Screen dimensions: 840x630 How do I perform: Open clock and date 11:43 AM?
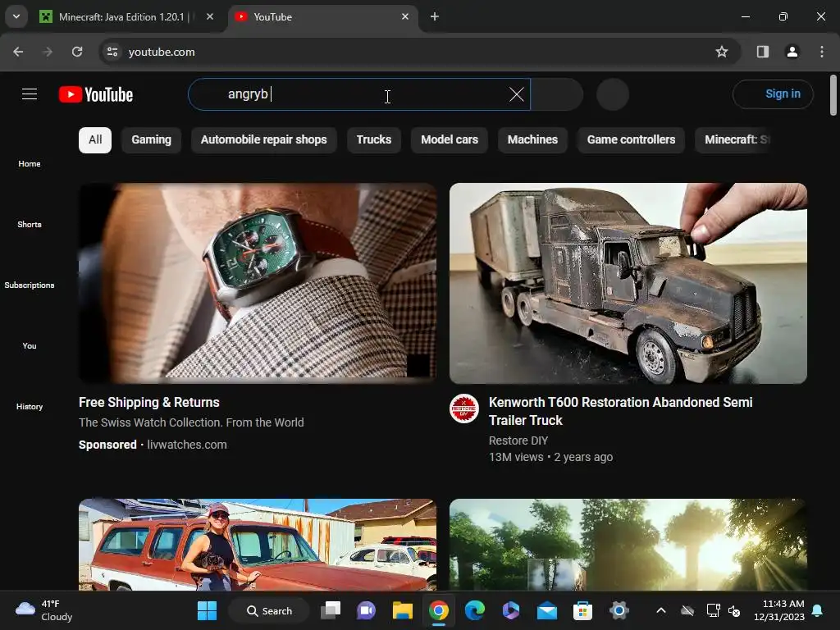779,610
